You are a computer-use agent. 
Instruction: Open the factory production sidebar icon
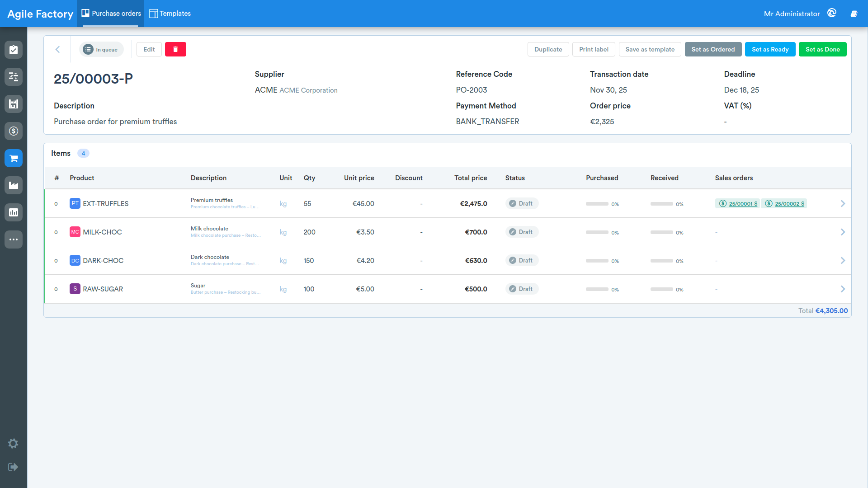(x=14, y=185)
